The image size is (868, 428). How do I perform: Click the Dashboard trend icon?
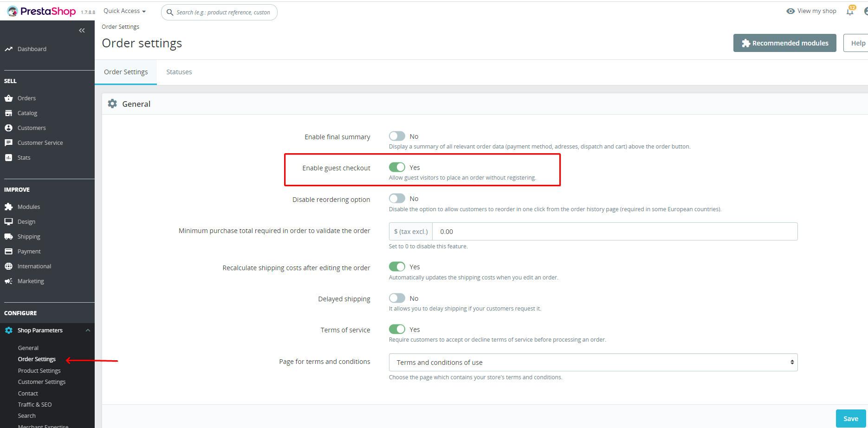pos(8,49)
